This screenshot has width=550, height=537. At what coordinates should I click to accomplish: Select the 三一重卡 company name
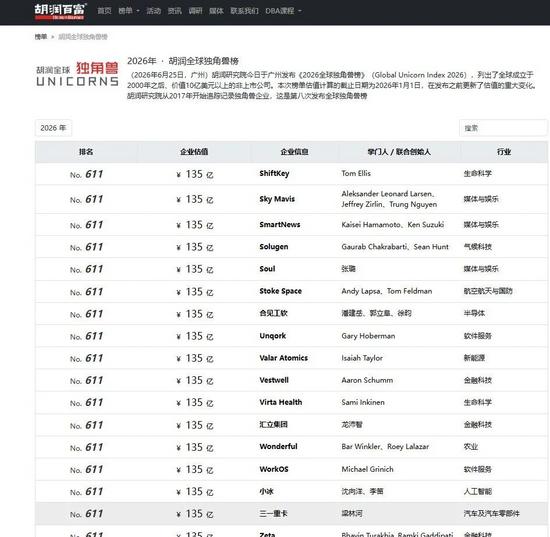pos(273,513)
